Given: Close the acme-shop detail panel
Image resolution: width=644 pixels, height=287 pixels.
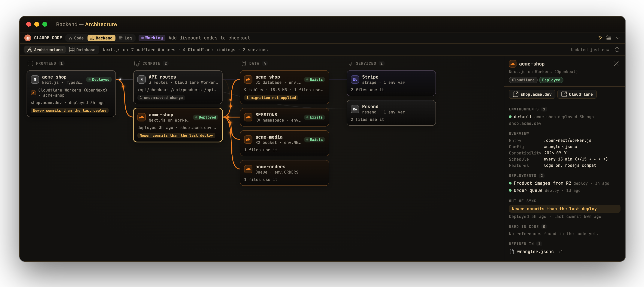Looking at the screenshot, I should (x=616, y=64).
